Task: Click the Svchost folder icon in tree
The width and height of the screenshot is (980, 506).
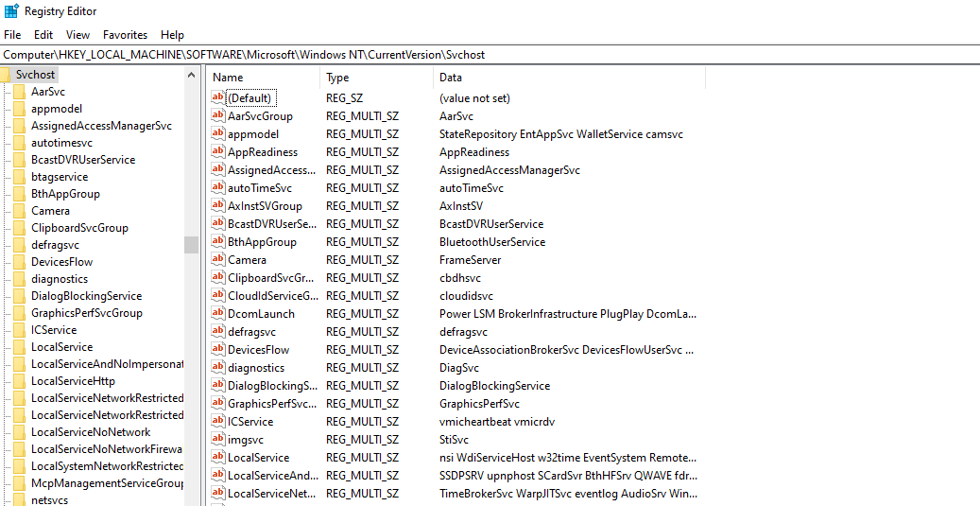Action: [x=5, y=75]
